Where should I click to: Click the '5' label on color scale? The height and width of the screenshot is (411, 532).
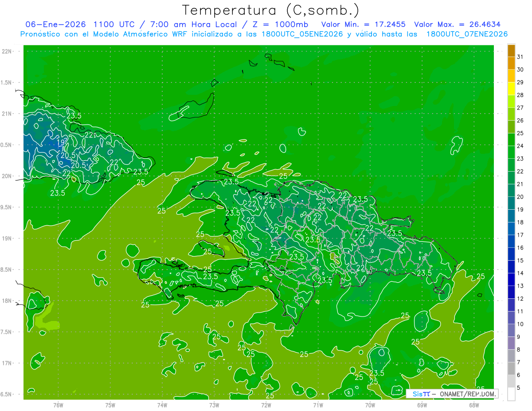click(519, 388)
